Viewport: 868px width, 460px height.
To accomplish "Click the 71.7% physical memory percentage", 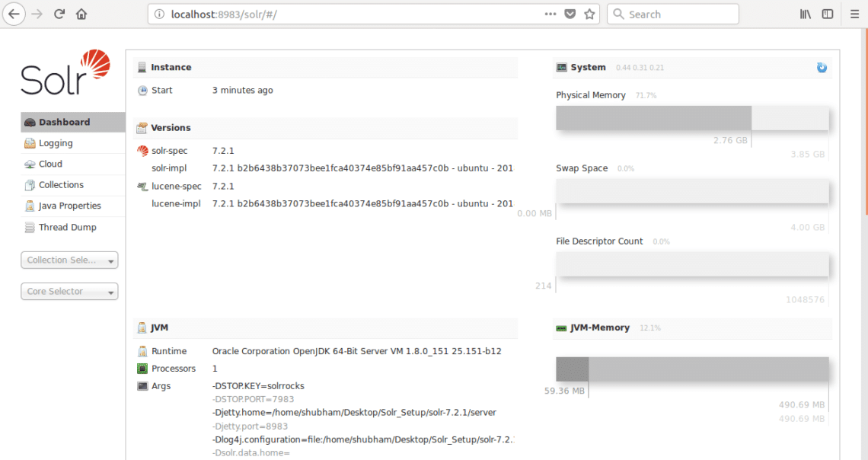I will click(646, 96).
